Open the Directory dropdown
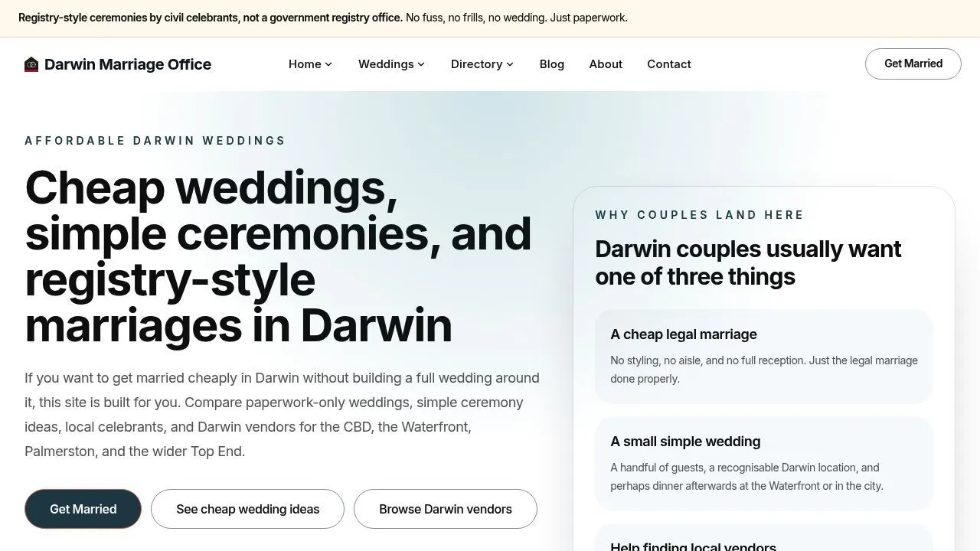Screen dimensions: 980x551 [x=482, y=64]
